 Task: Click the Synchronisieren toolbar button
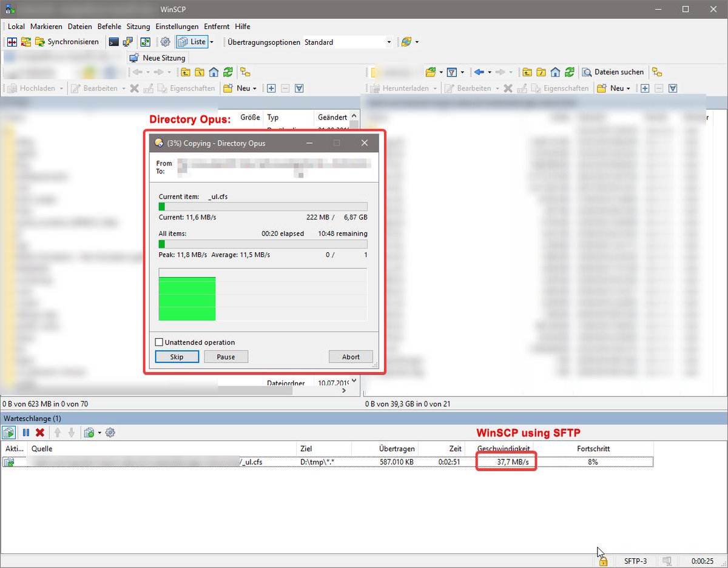point(67,42)
